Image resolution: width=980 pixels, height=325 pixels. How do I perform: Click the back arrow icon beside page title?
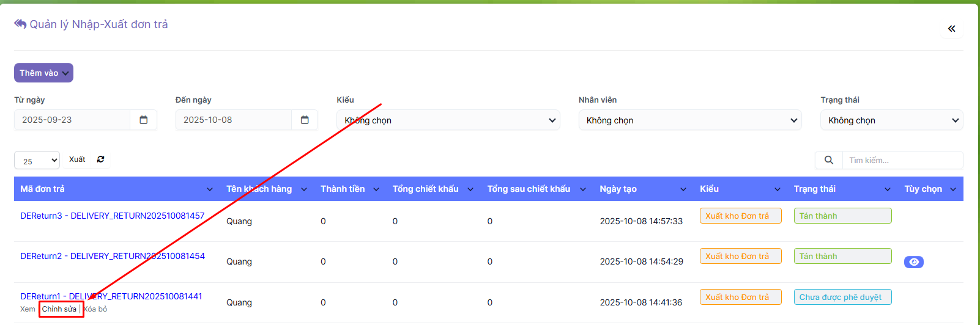pyautogui.click(x=20, y=24)
